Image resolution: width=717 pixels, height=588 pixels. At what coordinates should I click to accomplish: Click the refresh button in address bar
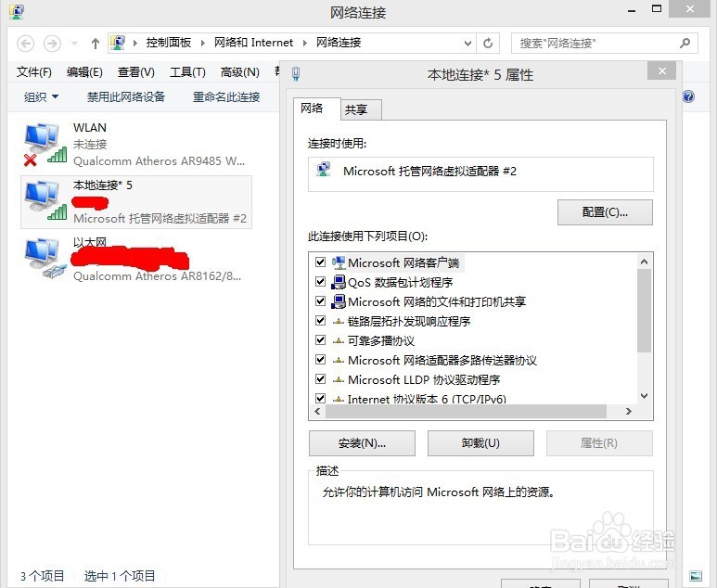(x=488, y=43)
